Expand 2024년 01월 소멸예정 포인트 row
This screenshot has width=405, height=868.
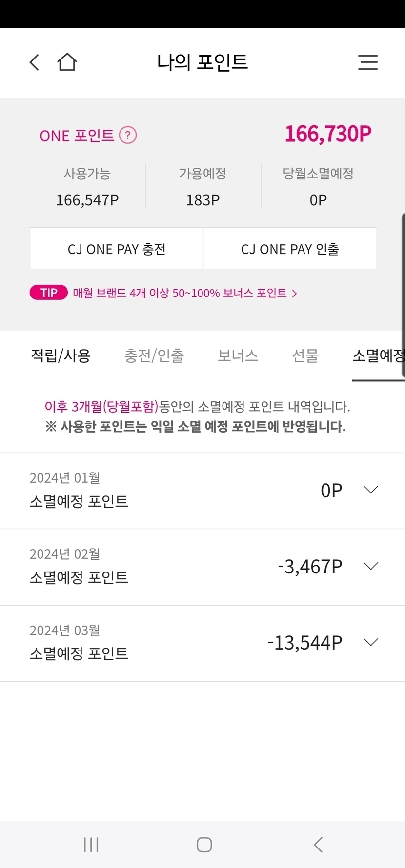(371, 490)
